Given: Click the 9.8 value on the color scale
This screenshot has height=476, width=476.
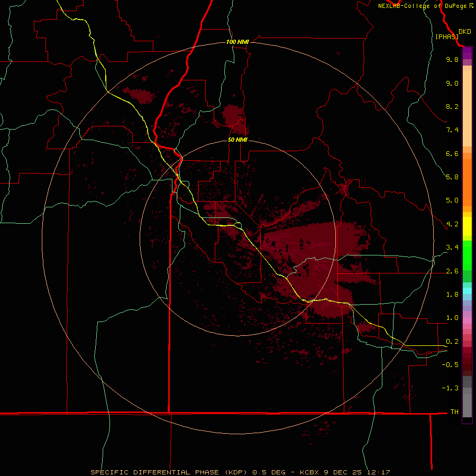Looking at the screenshot, I should coord(452,59).
